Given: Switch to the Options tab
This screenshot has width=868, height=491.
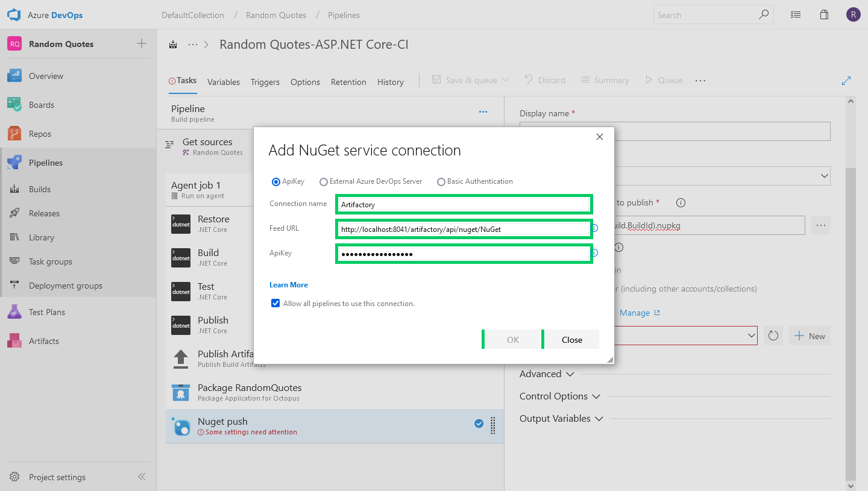Looking at the screenshot, I should click(305, 82).
